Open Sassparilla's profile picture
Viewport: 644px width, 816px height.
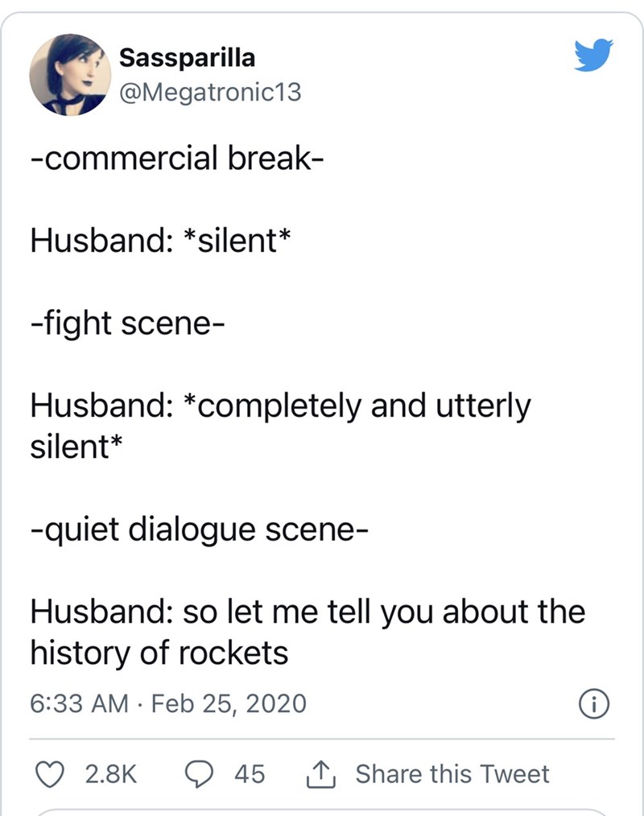[x=71, y=76]
